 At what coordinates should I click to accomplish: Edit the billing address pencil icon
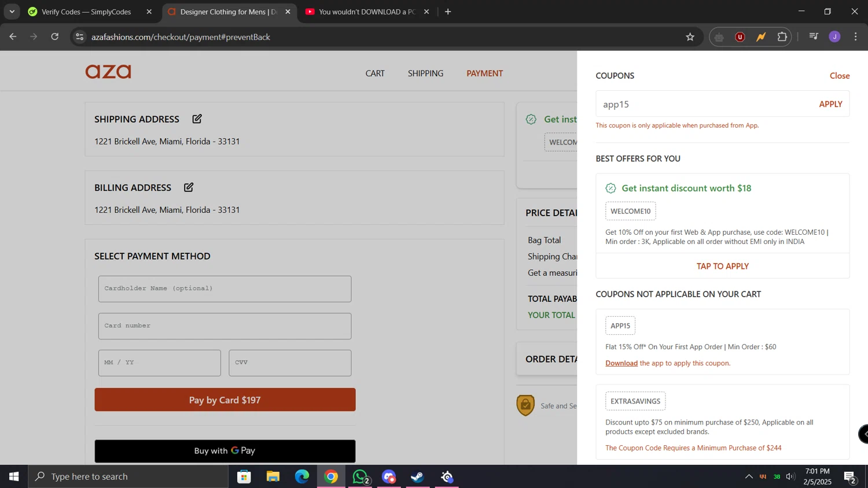189,187
